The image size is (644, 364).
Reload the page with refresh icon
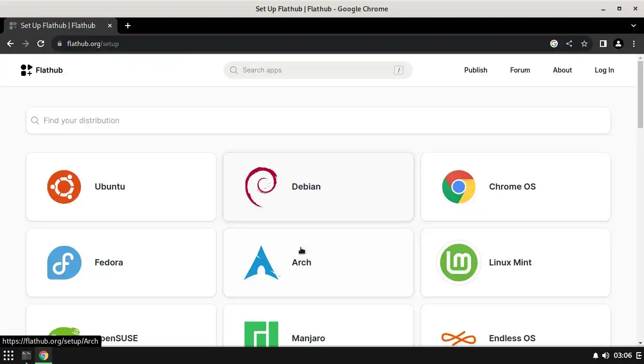(41, 44)
